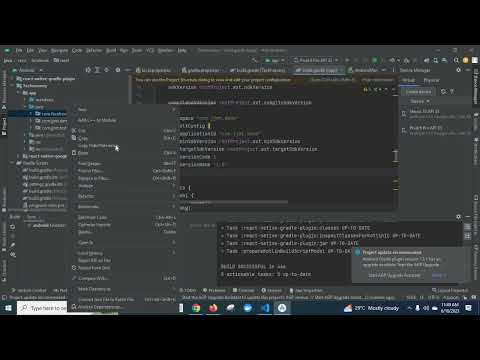The height and width of the screenshot is (360, 480).
Task: Open Google Chrome from the taskbar
Action: click(x=196, y=308)
